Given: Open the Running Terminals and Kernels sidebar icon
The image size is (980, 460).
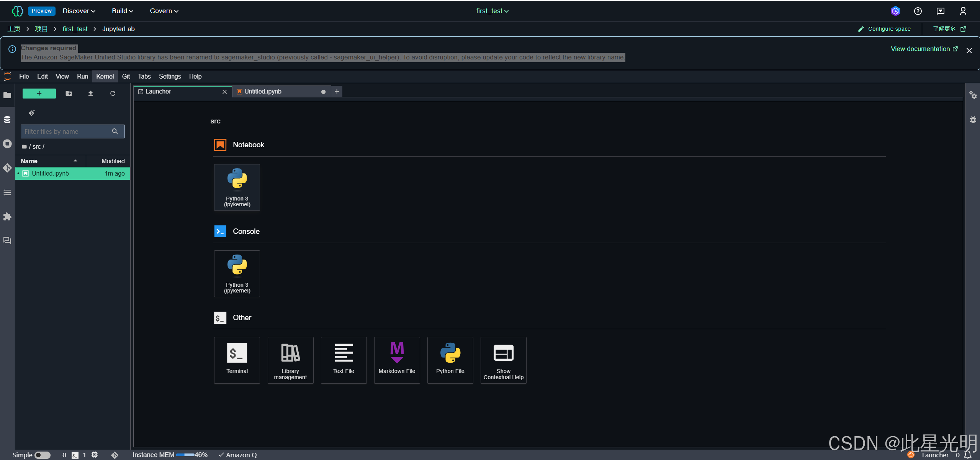Looking at the screenshot, I should (7, 144).
